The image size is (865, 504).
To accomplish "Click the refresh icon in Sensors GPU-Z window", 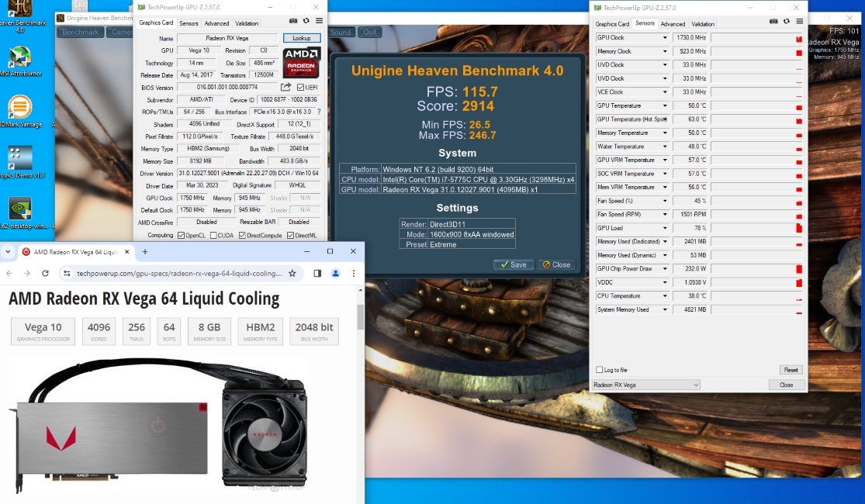I will click(x=786, y=22).
